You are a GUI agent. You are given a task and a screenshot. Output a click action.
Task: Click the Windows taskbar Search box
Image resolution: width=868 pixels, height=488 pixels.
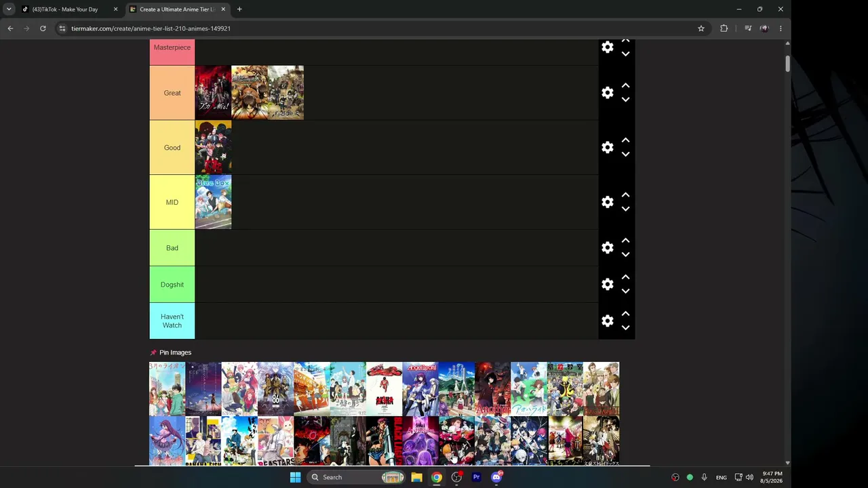(x=357, y=477)
